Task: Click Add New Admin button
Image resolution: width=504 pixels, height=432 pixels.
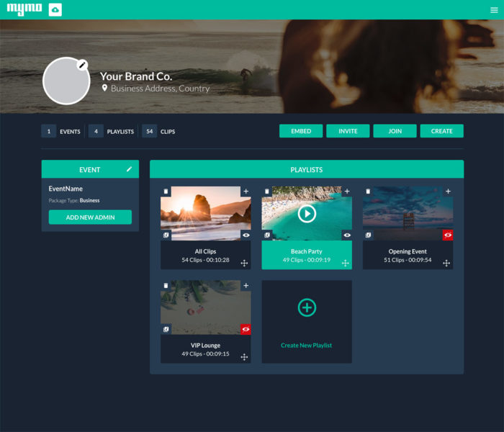Action: (x=90, y=217)
